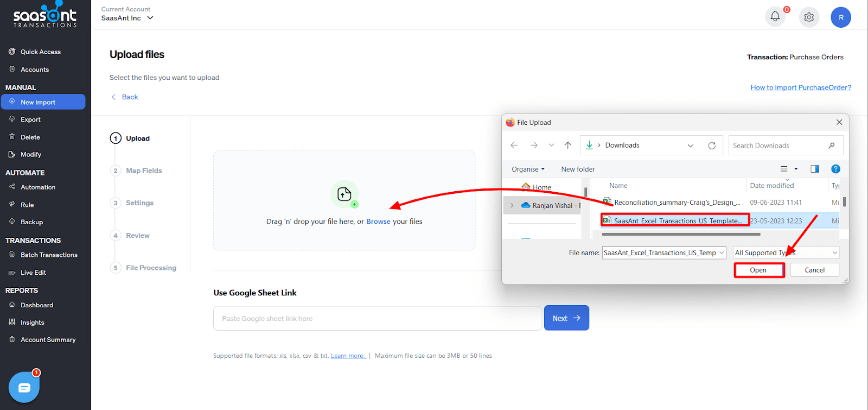Open user profile avatar R
This screenshot has width=868, height=410.
tap(841, 17)
